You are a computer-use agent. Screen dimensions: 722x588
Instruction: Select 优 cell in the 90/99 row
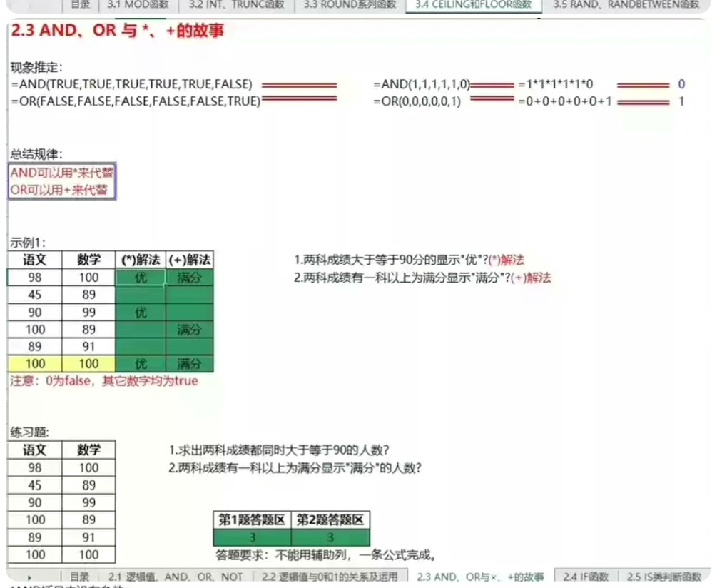point(141,312)
